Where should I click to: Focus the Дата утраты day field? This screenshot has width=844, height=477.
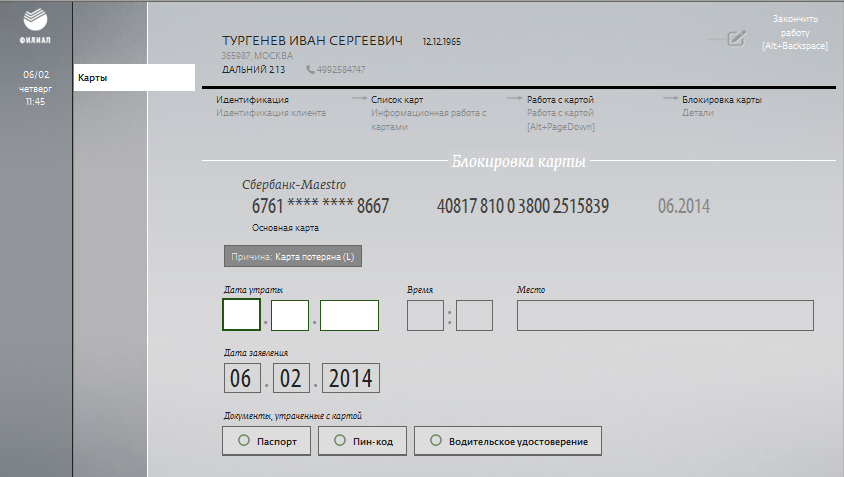242,315
